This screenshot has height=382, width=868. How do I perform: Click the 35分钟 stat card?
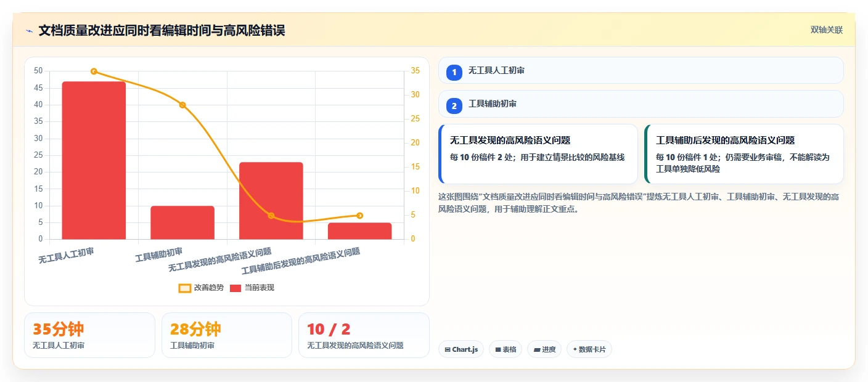click(x=89, y=335)
